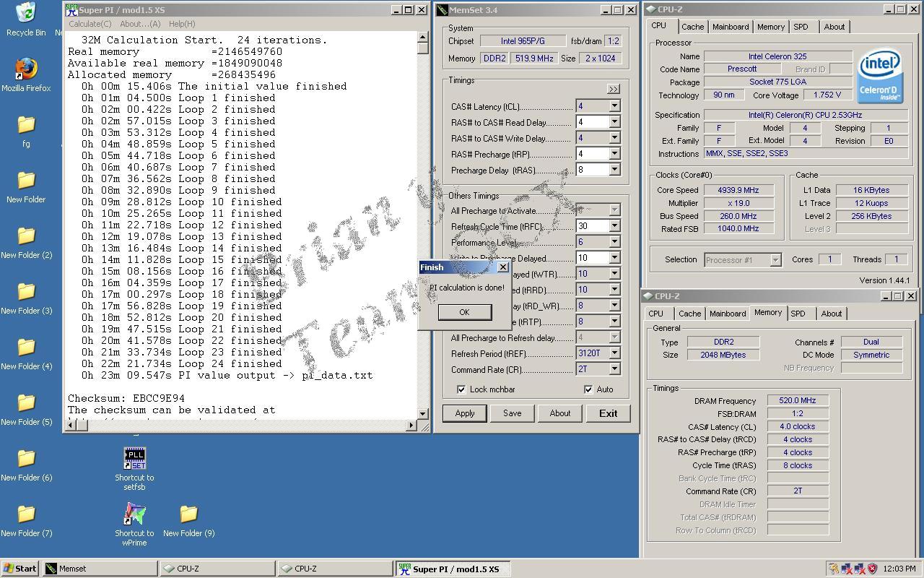Open RAS# to CAS# Write Delay dropdown
Image resolution: width=924 pixels, height=578 pixels.
click(614, 138)
